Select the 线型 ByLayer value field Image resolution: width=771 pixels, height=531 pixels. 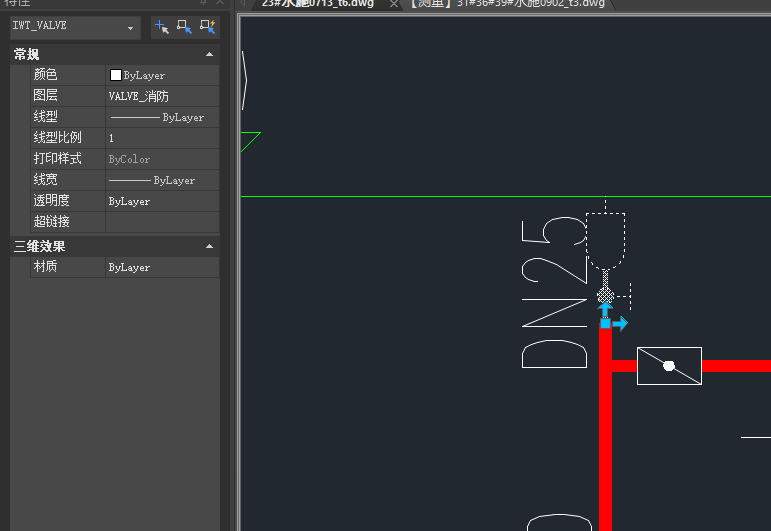tap(162, 118)
